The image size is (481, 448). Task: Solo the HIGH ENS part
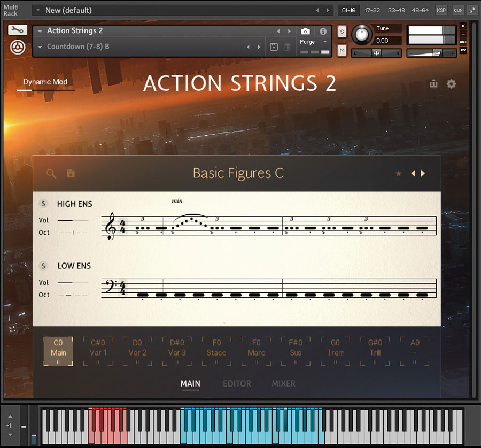[x=43, y=204]
